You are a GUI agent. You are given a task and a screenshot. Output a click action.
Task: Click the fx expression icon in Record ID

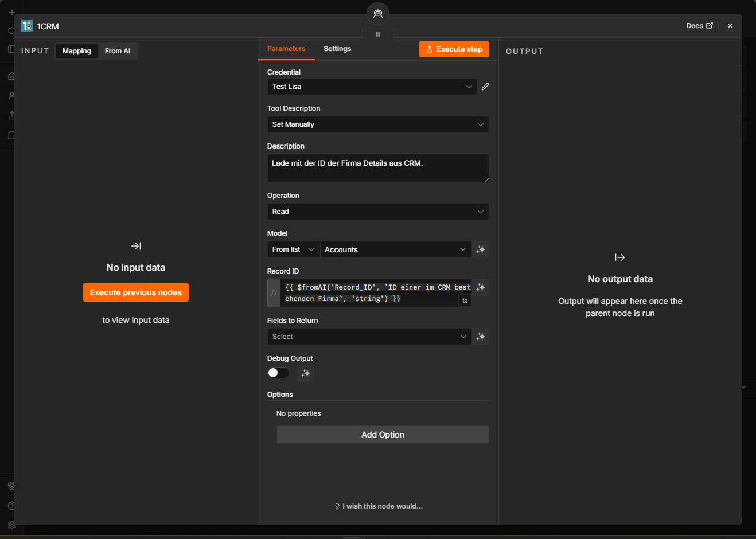pos(274,293)
